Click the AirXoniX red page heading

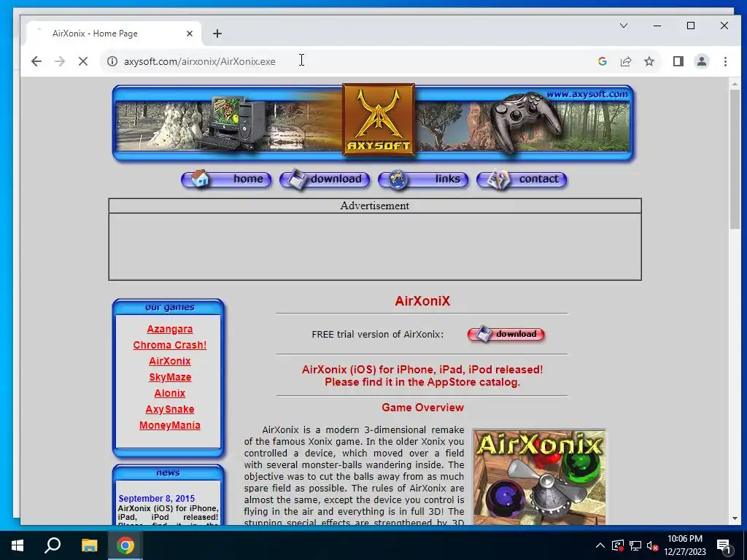422,301
